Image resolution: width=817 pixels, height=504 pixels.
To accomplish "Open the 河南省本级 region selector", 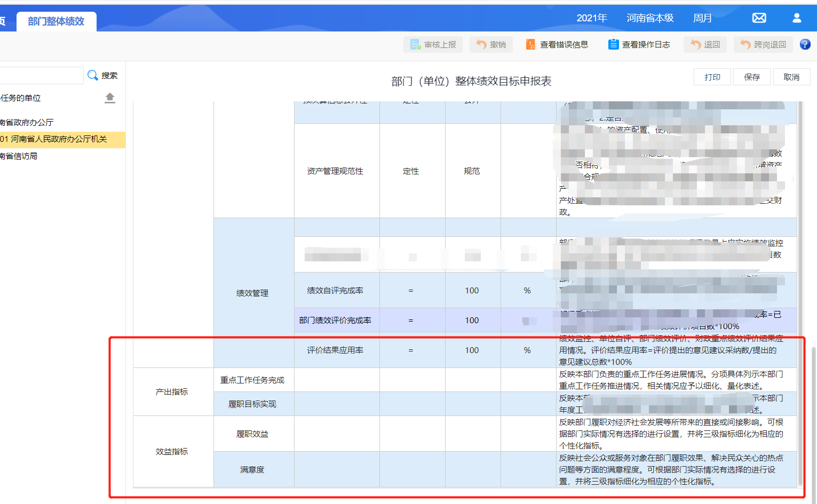I will pyautogui.click(x=650, y=18).
